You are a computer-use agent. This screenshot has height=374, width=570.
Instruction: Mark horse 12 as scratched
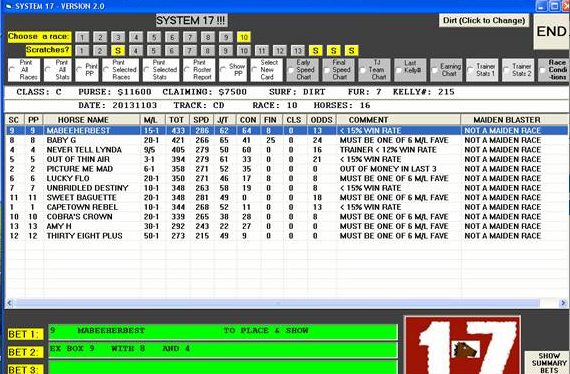(279, 51)
